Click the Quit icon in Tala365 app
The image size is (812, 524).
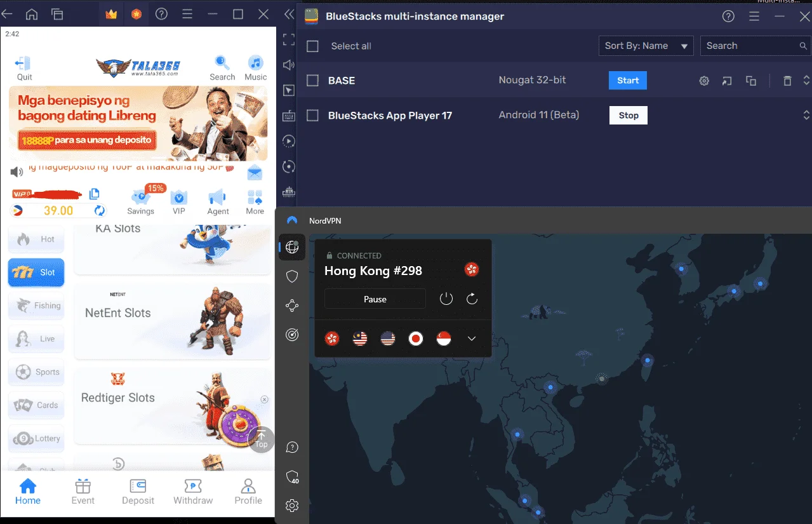[24, 64]
